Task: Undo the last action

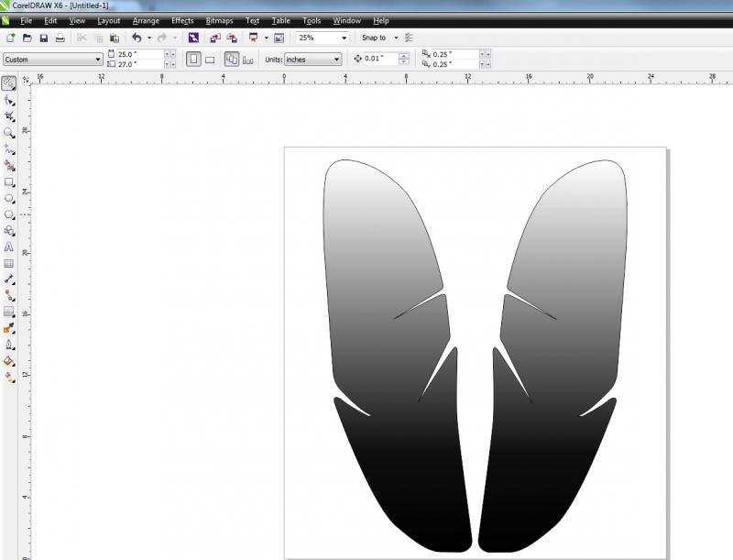Action: (x=137, y=38)
